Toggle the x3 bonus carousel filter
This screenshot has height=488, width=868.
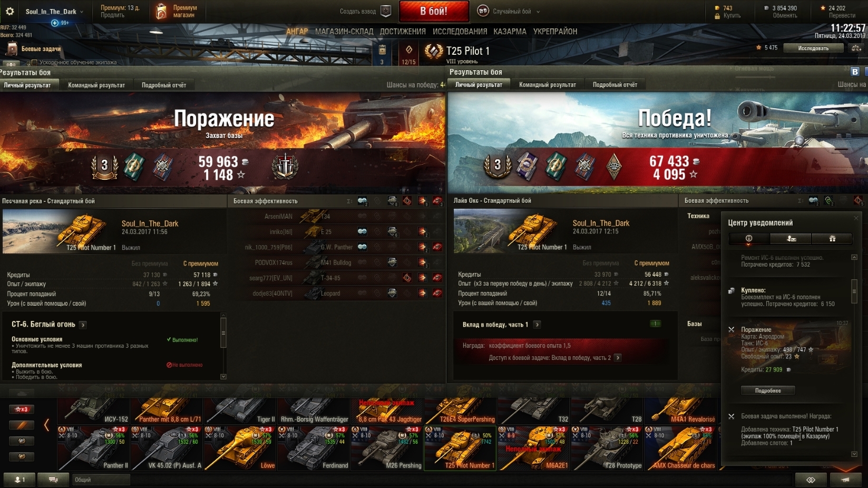pyautogui.click(x=22, y=409)
